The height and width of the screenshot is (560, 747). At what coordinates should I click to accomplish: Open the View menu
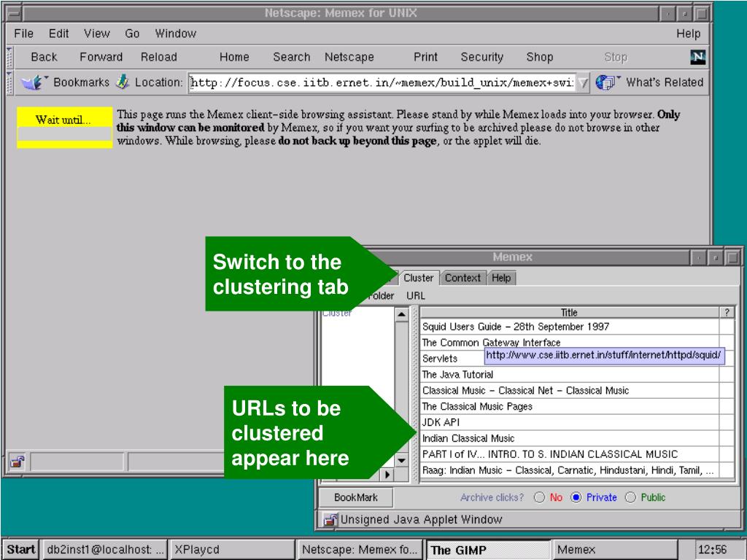click(x=97, y=34)
